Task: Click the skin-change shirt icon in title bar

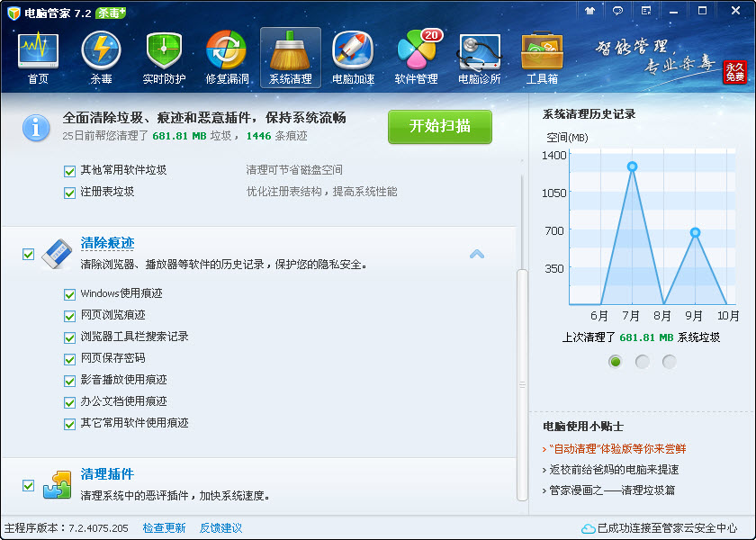Action: coord(589,11)
